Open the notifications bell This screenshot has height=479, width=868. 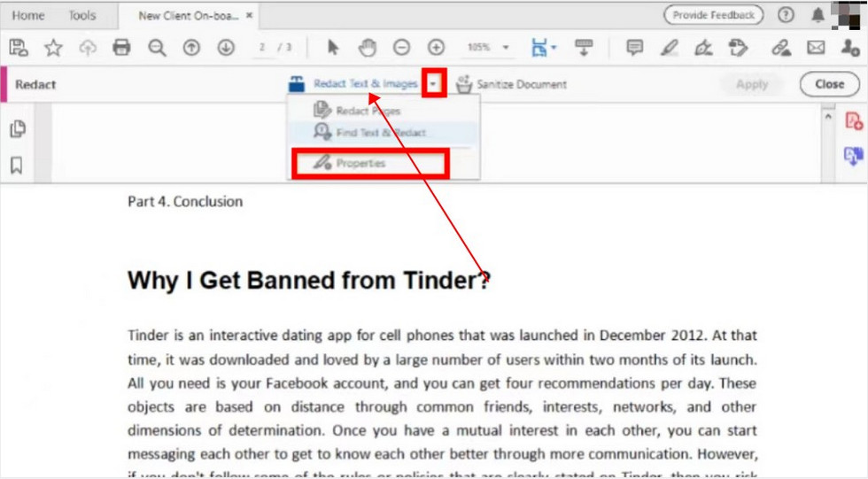tap(818, 15)
